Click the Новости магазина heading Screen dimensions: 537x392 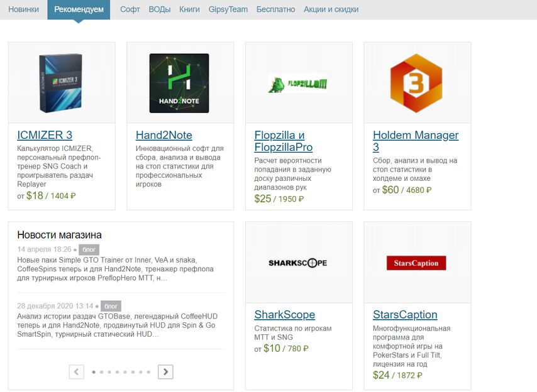click(59, 235)
